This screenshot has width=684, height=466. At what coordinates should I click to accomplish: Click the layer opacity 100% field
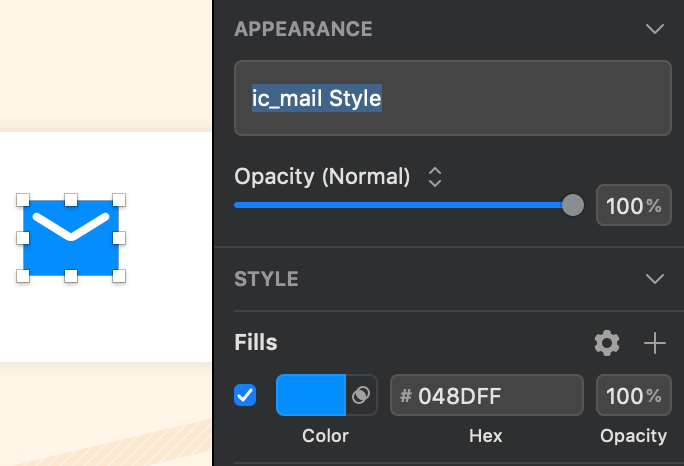pos(633,206)
